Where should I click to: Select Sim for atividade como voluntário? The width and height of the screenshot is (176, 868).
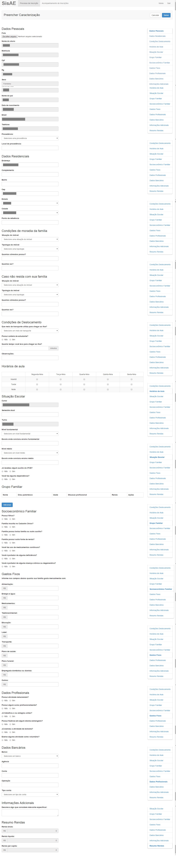10,740
